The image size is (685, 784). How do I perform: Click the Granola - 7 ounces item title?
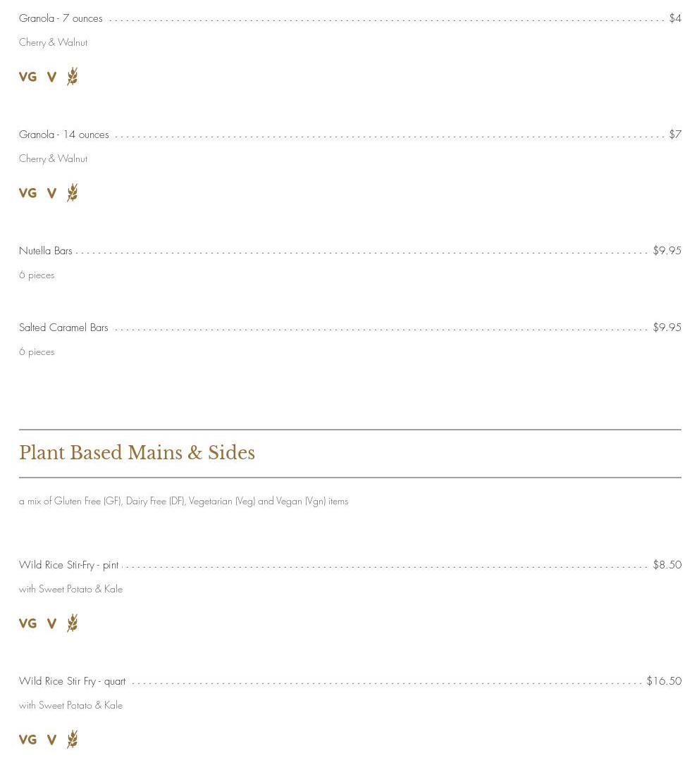(x=61, y=18)
